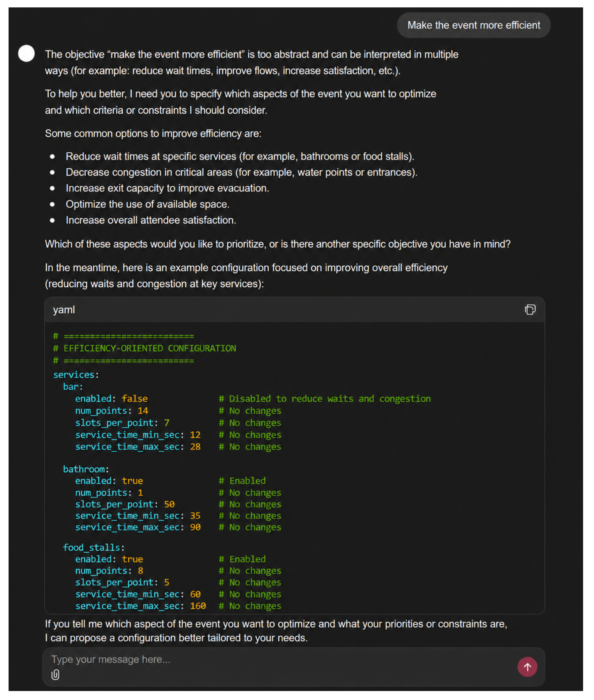
Task: Click bathroom slots_per_point value 50
Action: point(169,504)
